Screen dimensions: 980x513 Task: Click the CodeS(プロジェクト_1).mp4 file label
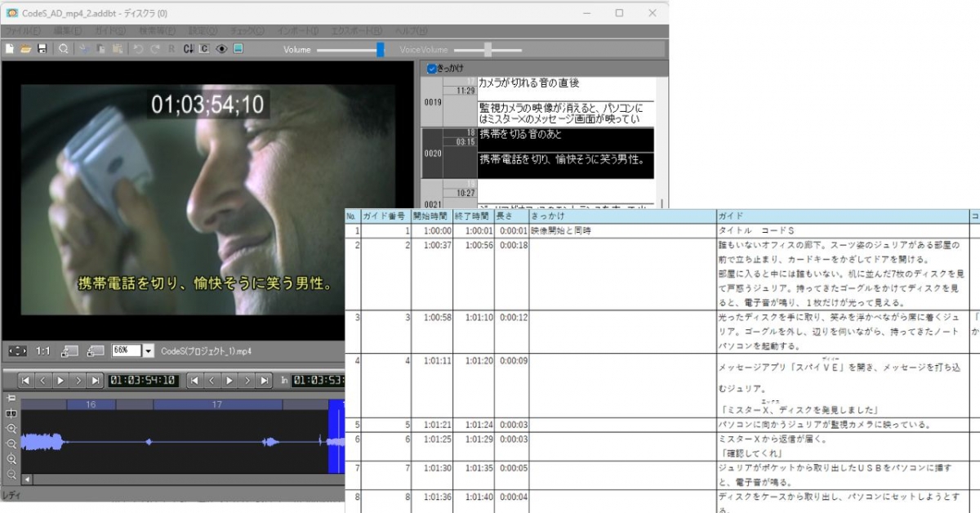[x=206, y=351]
